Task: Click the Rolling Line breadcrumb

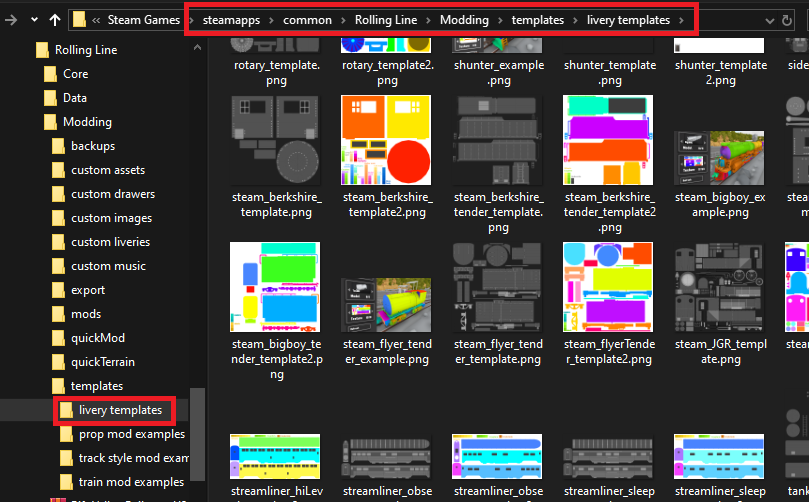Action: coord(386,20)
